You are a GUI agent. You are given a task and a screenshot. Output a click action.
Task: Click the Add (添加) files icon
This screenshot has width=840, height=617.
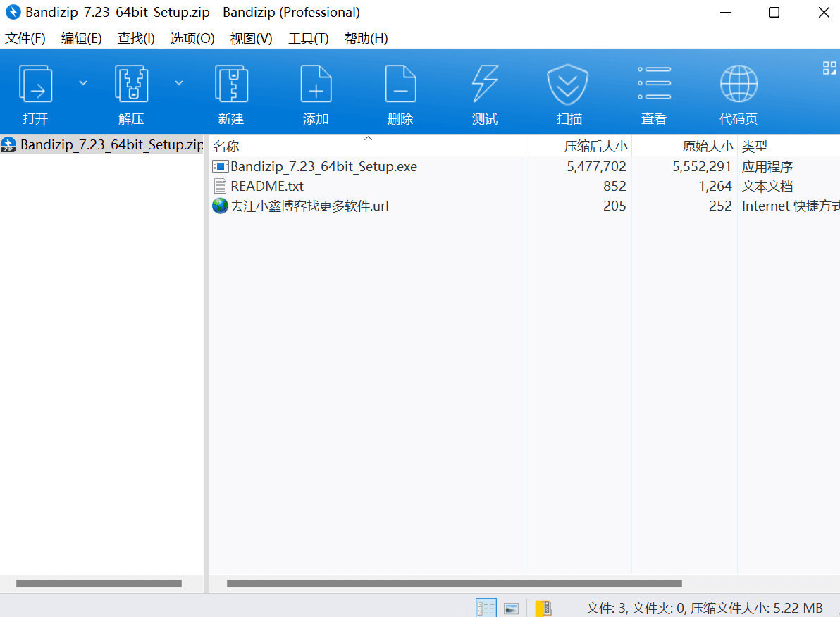pyautogui.click(x=316, y=84)
